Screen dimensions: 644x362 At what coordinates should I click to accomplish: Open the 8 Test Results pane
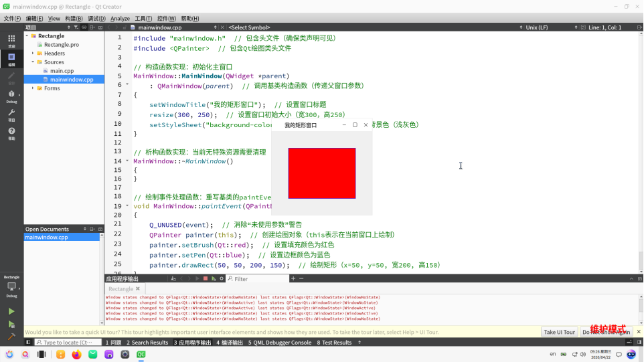[334, 343]
